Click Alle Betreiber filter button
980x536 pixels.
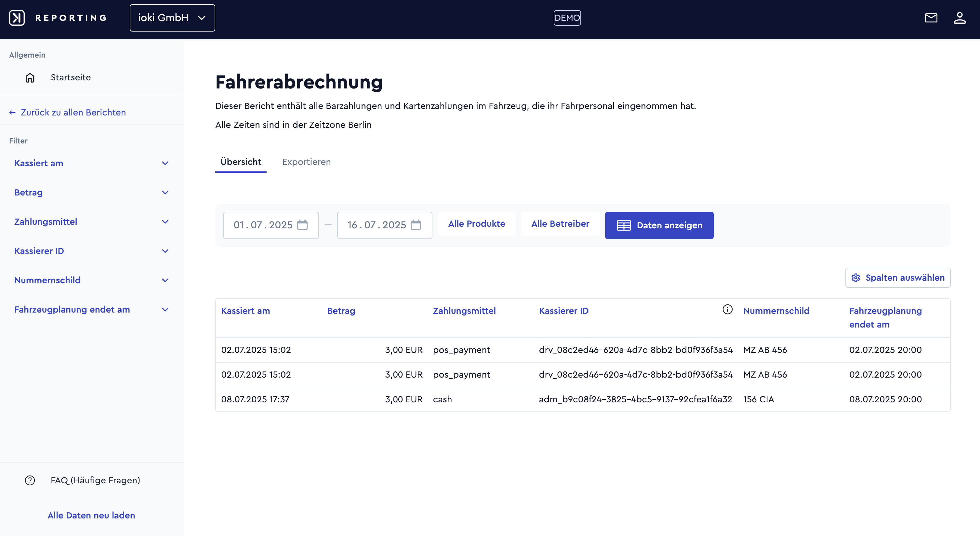560,224
